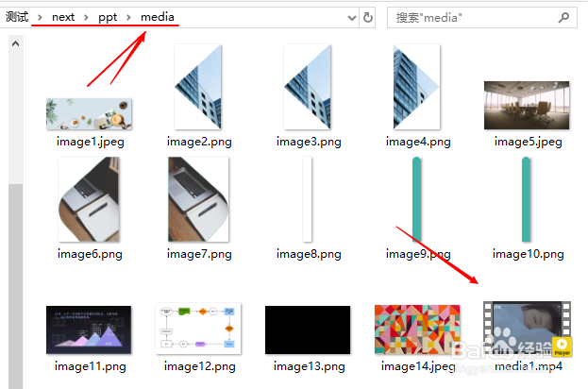Expand the address bar history dropdown
The height and width of the screenshot is (389, 588).
[x=352, y=18]
